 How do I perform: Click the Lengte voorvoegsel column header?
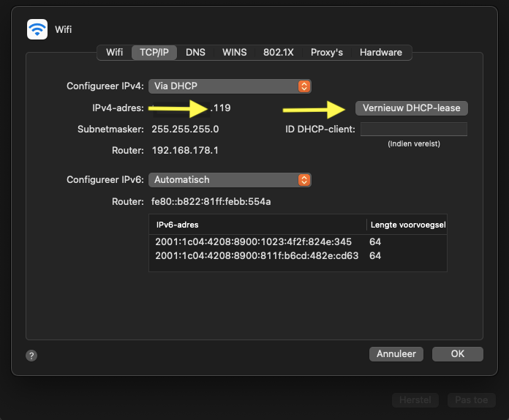(x=407, y=225)
